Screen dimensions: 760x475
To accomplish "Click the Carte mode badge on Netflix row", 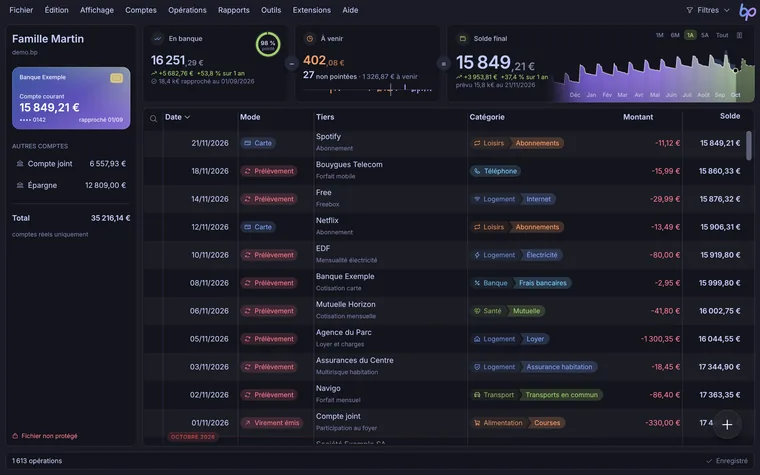I will pos(258,227).
